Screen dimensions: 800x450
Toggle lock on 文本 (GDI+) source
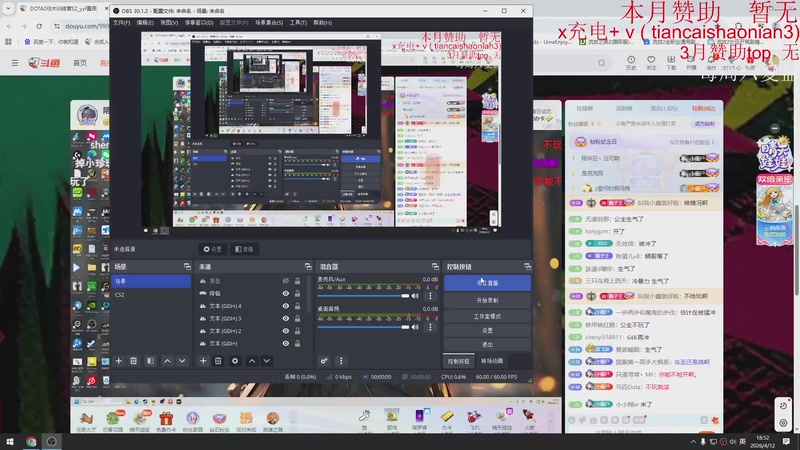coord(297,343)
